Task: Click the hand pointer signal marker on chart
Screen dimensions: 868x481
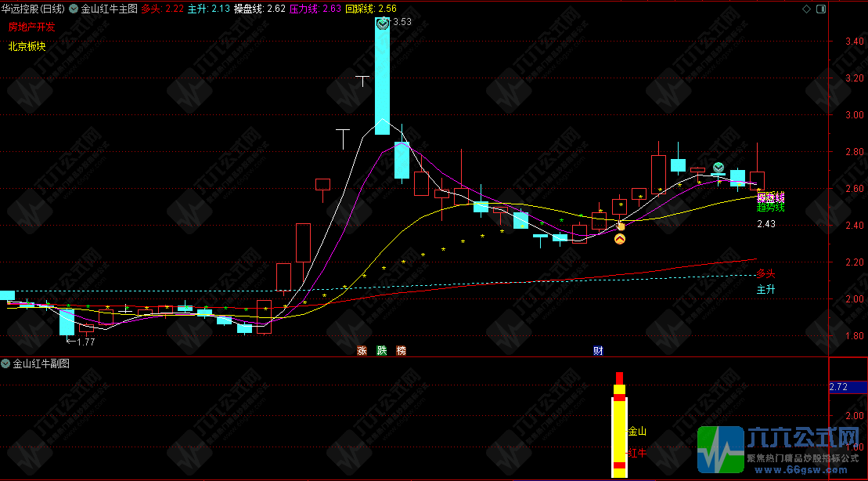Action: pyautogui.click(x=621, y=226)
